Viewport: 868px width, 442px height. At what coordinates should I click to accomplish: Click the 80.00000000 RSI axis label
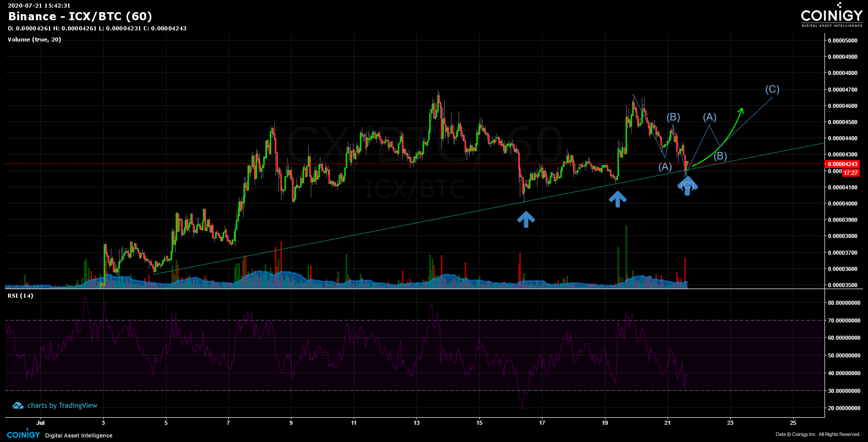pos(844,303)
